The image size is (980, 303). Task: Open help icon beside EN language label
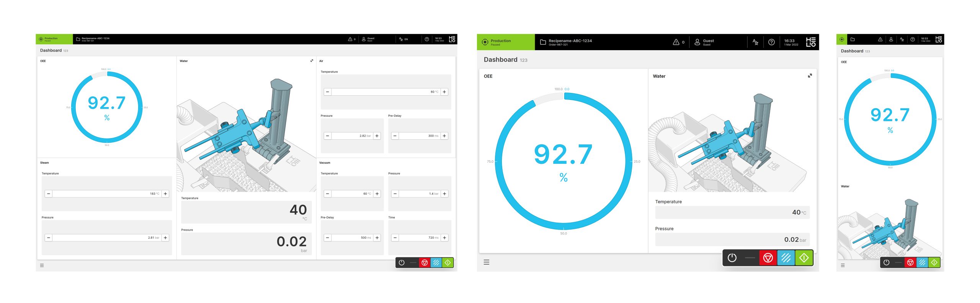pyautogui.click(x=426, y=39)
